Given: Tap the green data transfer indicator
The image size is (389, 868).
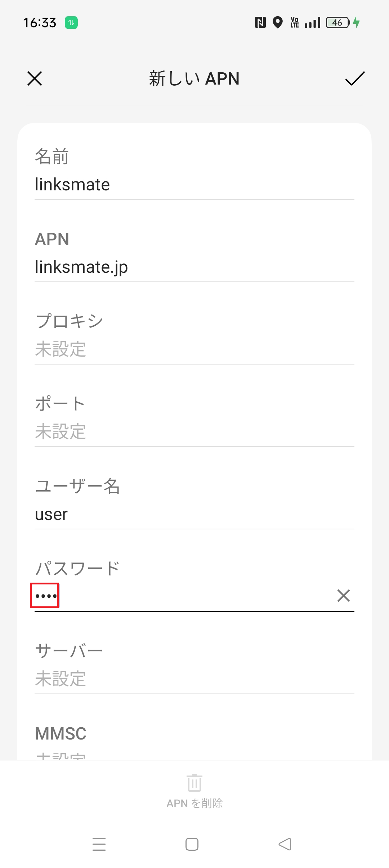Looking at the screenshot, I should [x=71, y=23].
